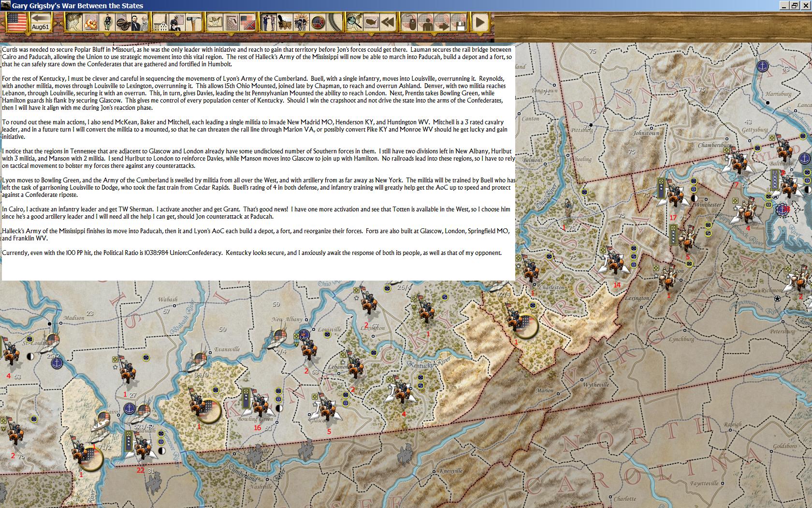The height and width of the screenshot is (508, 812).
Task: Click the magnifying glass map search icon
Action: 355,22
